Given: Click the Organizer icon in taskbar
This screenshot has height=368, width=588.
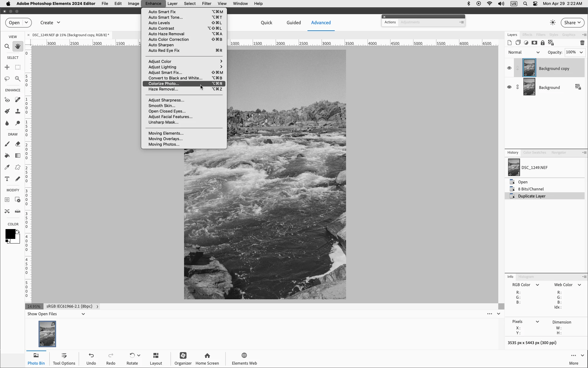Looking at the screenshot, I should (x=183, y=358).
